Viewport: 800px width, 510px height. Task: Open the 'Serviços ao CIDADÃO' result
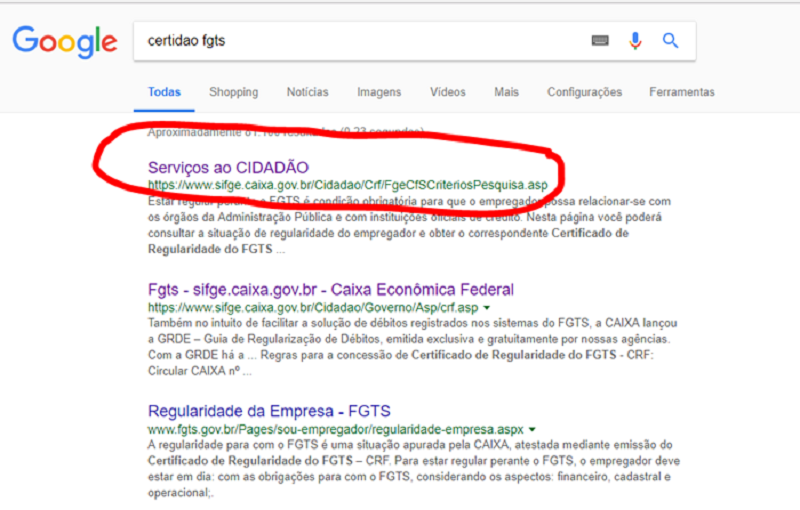point(228,167)
